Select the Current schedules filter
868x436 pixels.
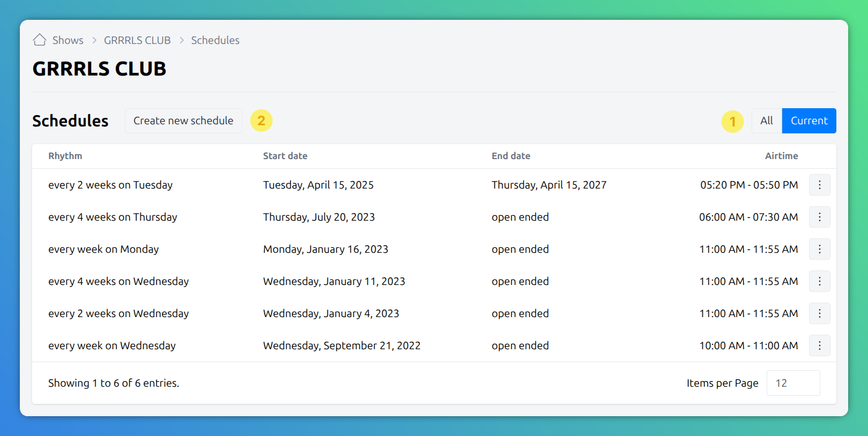[x=809, y=121]
